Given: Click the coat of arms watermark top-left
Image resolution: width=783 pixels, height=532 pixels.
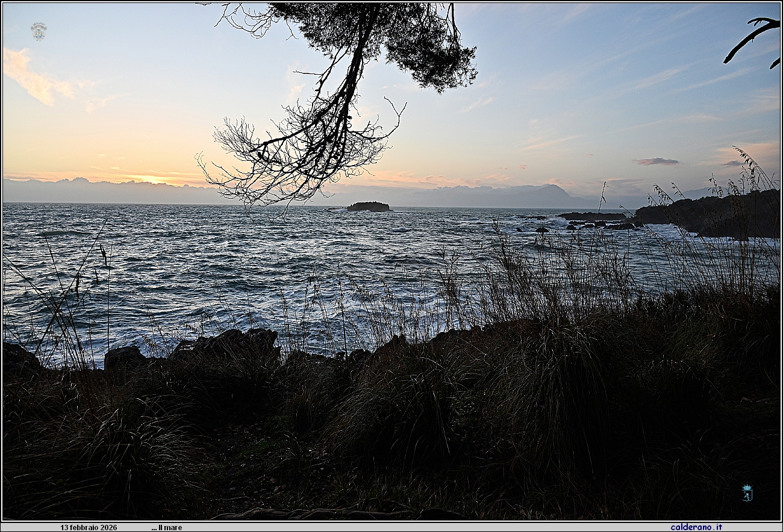Looking at the screenshot, I should coord(39,31).
